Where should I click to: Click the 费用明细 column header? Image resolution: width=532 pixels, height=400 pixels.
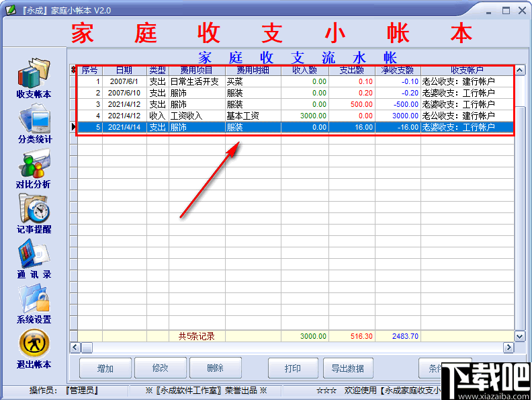253,71
